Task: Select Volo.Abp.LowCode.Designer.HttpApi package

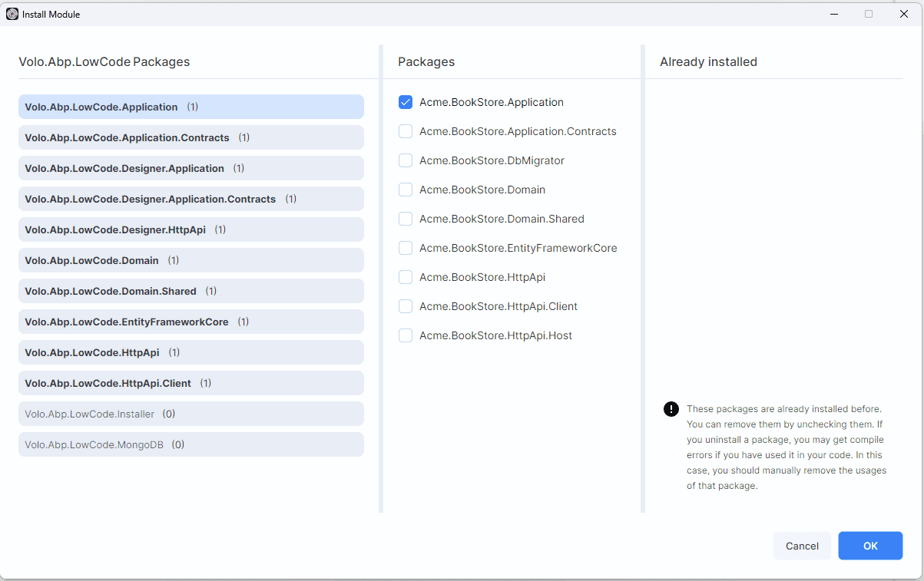Action: pos(191,229)
